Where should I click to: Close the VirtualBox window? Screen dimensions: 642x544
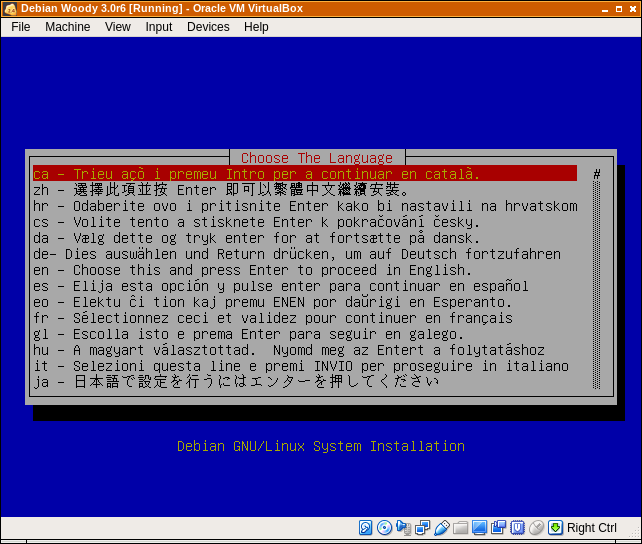click(633, 9)
